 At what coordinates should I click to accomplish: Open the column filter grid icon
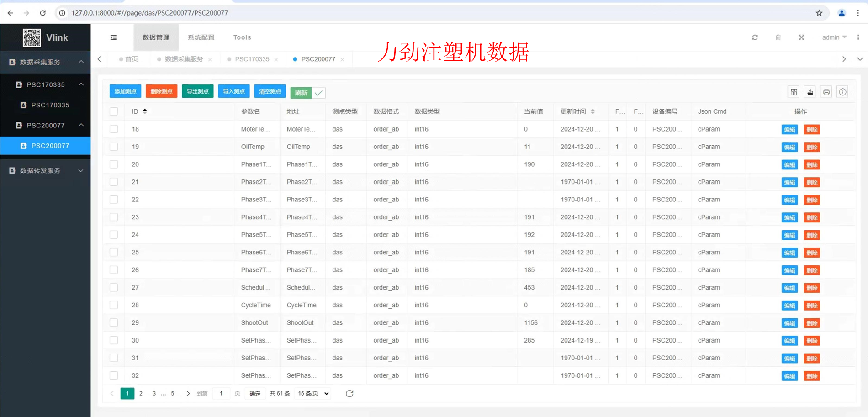[x=794, y=92]
